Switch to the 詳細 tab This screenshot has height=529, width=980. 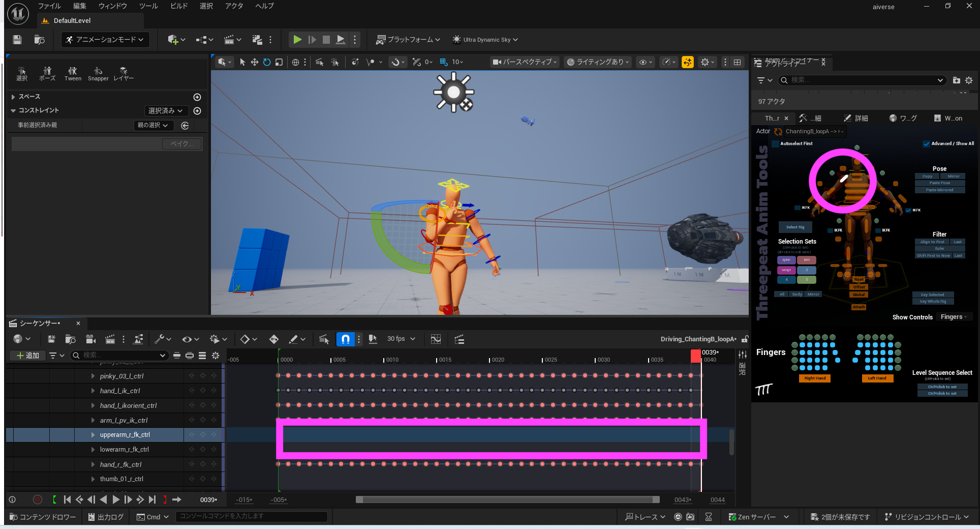click(x=856, y=118)
